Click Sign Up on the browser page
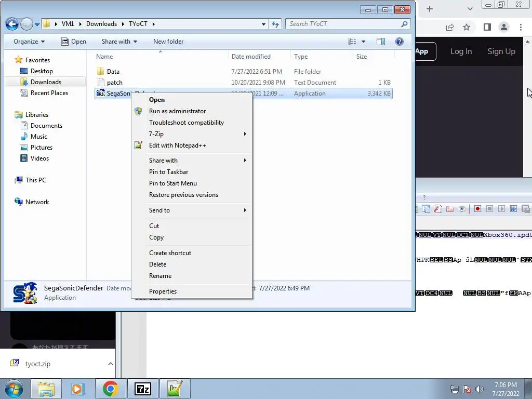 coord(501,51)
